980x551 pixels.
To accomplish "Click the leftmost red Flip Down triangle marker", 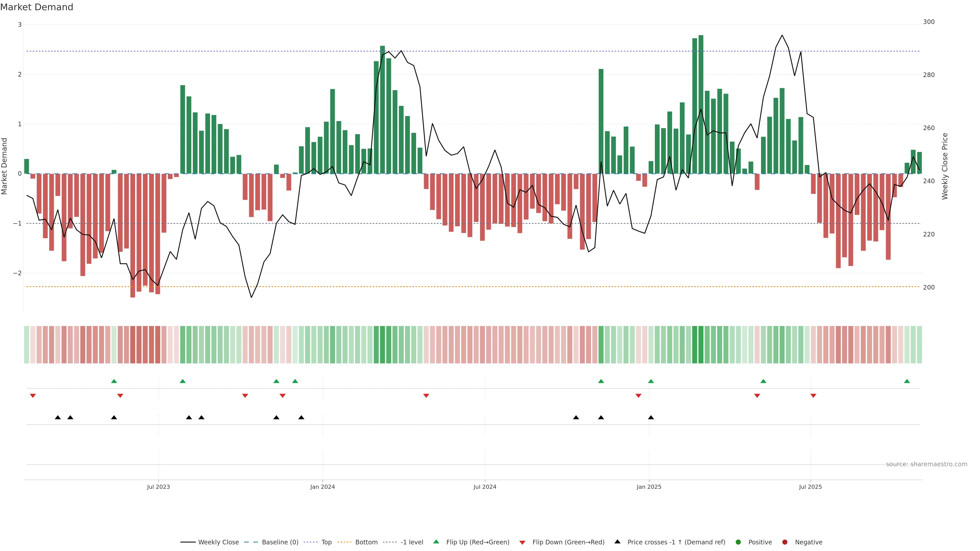I will point(33,396).
